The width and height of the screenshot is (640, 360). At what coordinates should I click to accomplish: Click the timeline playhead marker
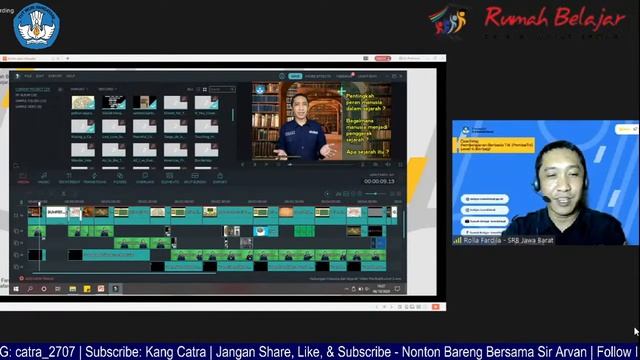39,203
